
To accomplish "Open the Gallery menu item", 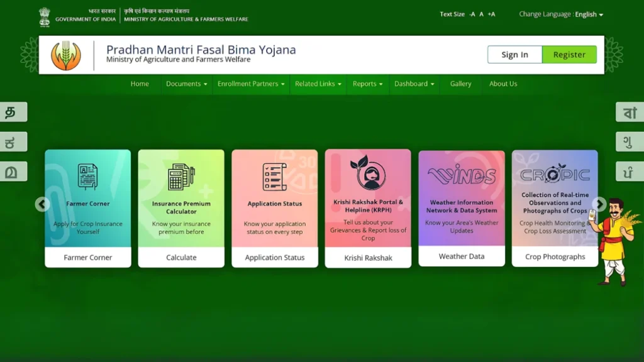I will coord(460,84).
